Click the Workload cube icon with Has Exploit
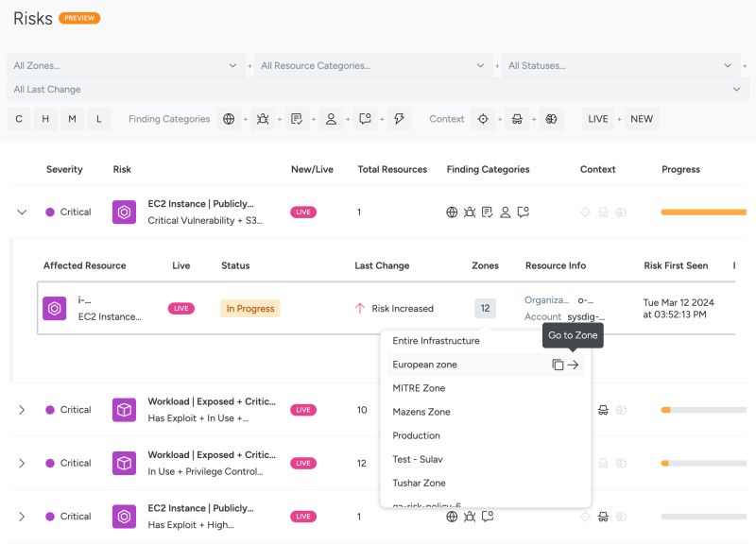 click(123, 410)
